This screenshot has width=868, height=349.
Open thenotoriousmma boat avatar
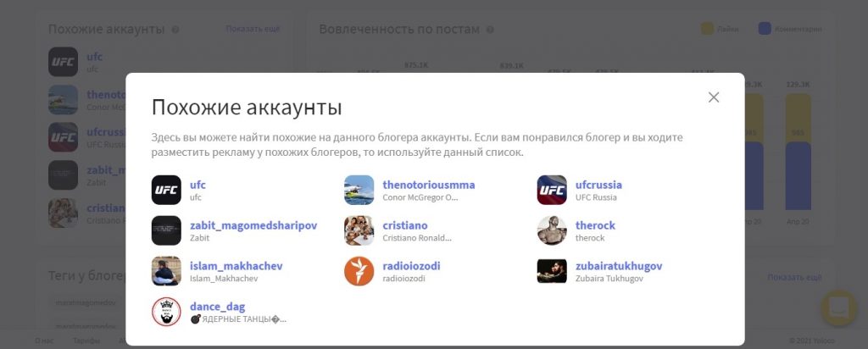[x=359, y=190]
